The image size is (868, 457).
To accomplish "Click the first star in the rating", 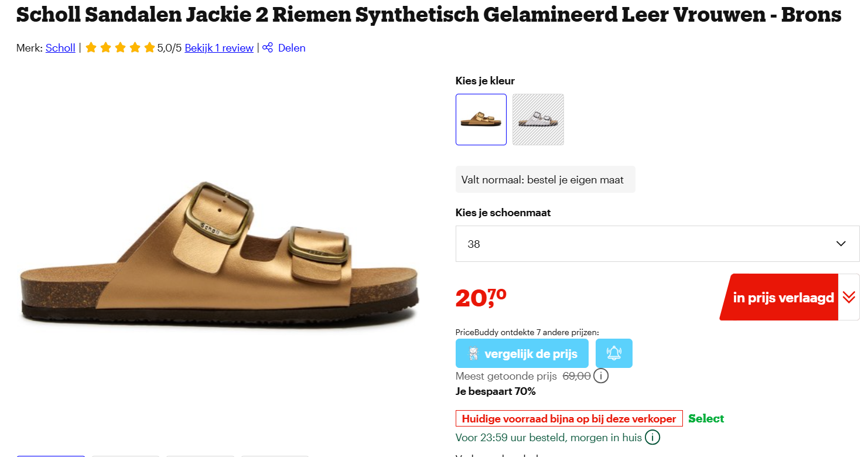I will [x=91, y=47].
